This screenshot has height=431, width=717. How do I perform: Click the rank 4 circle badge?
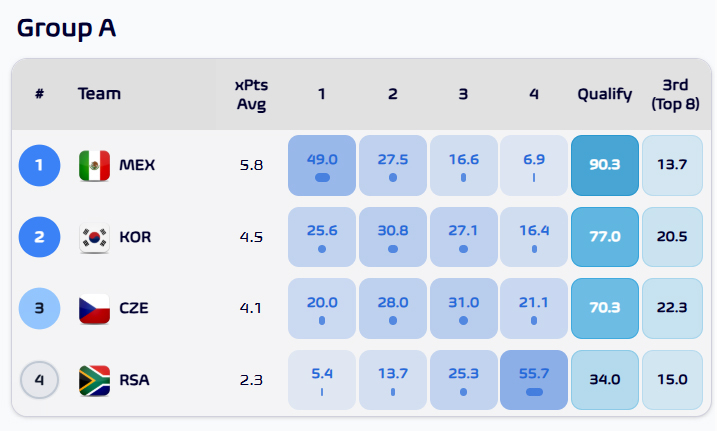(39, 380)
